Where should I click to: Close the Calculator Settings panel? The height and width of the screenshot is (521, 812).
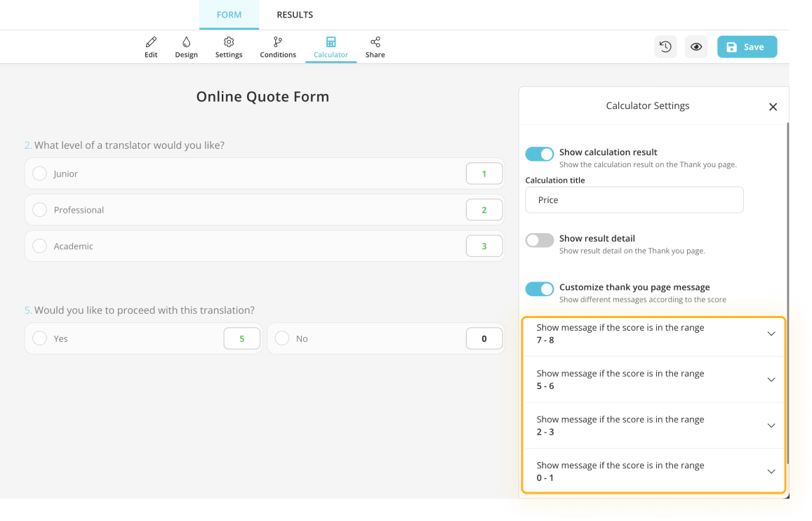[773, 107]
